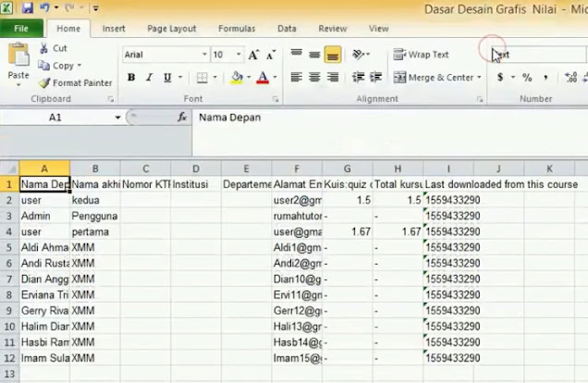Click the Merge & Center button
Viewport: 588px width, 383px height.
tap(433, 78)
